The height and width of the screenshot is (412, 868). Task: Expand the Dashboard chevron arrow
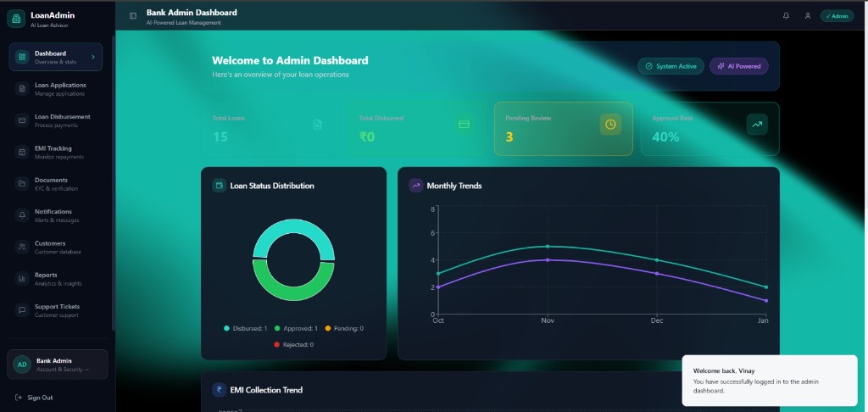pos(93,57)
